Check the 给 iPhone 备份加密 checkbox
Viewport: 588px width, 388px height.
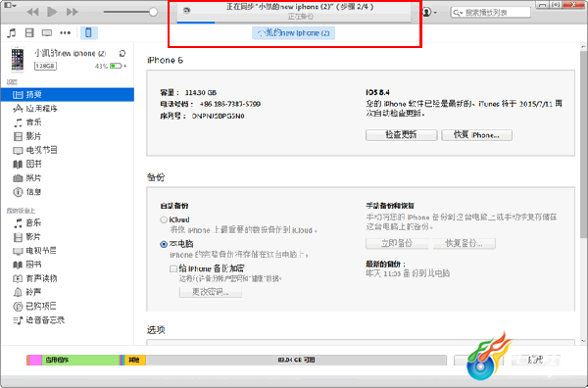pos(173,268)
